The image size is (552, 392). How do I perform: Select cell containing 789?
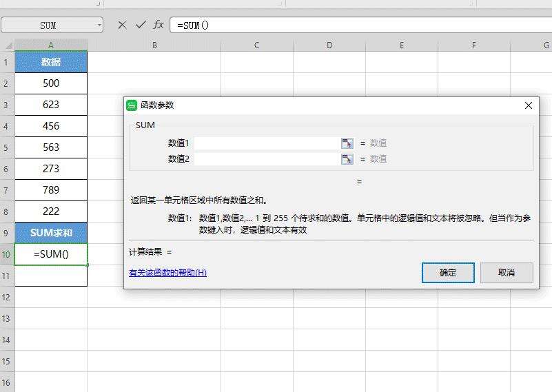click(x=51, y=190)
